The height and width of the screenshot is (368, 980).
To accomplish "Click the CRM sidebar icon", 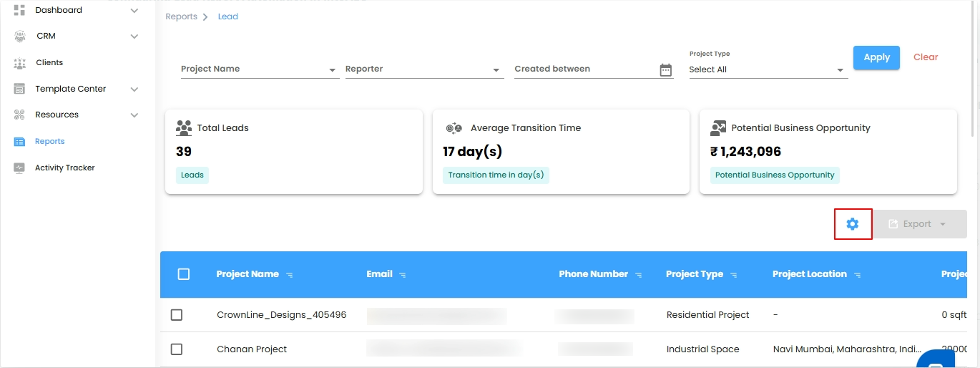I will [x=19, y=36].
